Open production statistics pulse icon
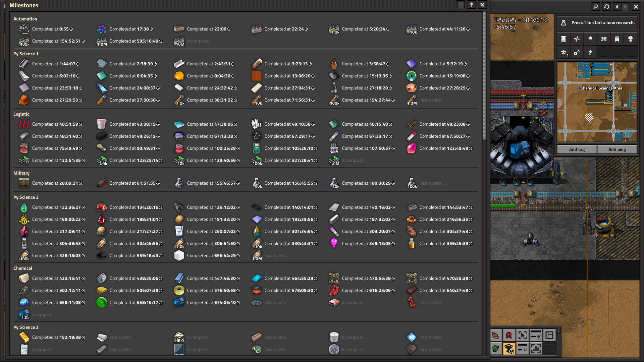This screenshot has height=362, width=644. tap(577, 39)
